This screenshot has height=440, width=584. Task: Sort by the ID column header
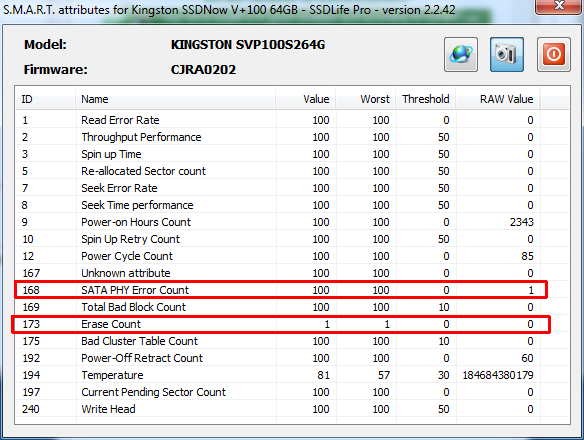(x=45, y=99)
